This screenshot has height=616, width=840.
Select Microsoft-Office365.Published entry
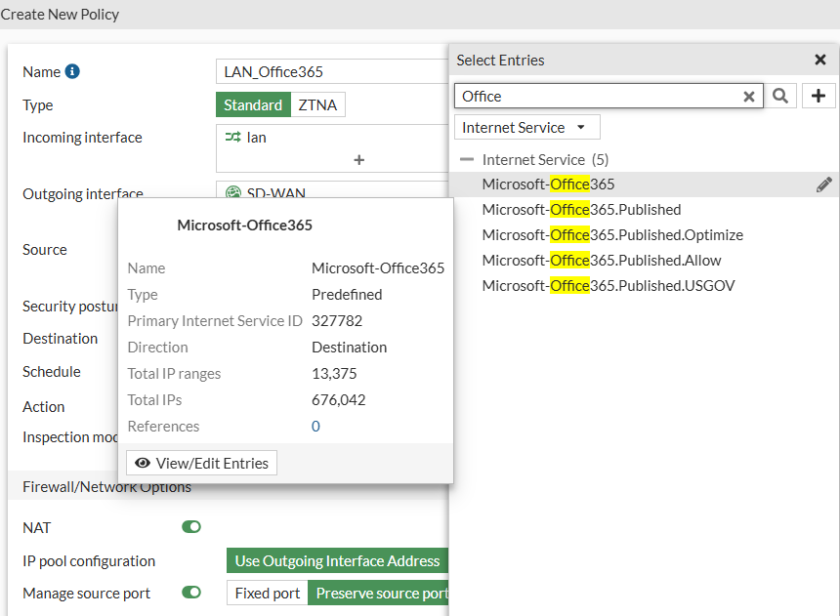[x=581, y=210]
